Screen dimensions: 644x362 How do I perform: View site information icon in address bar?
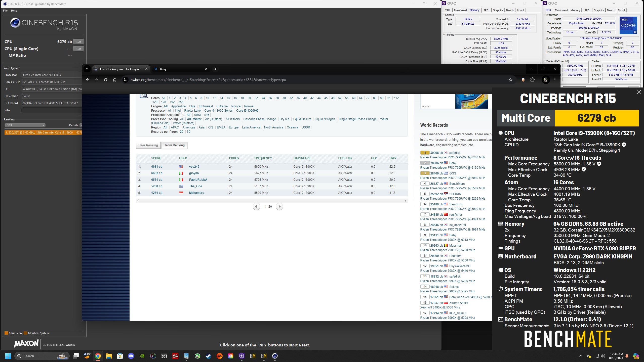pos(125,80)
